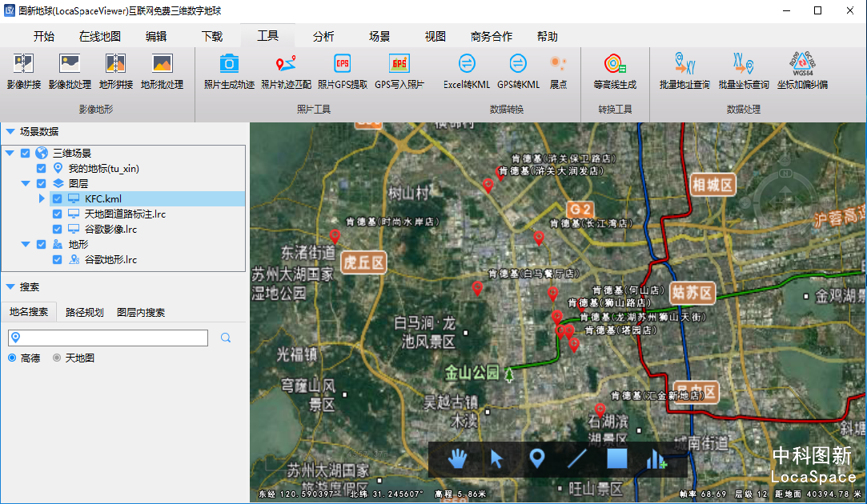
Task: Click the search magnifier icon
Action: point(226,338)
